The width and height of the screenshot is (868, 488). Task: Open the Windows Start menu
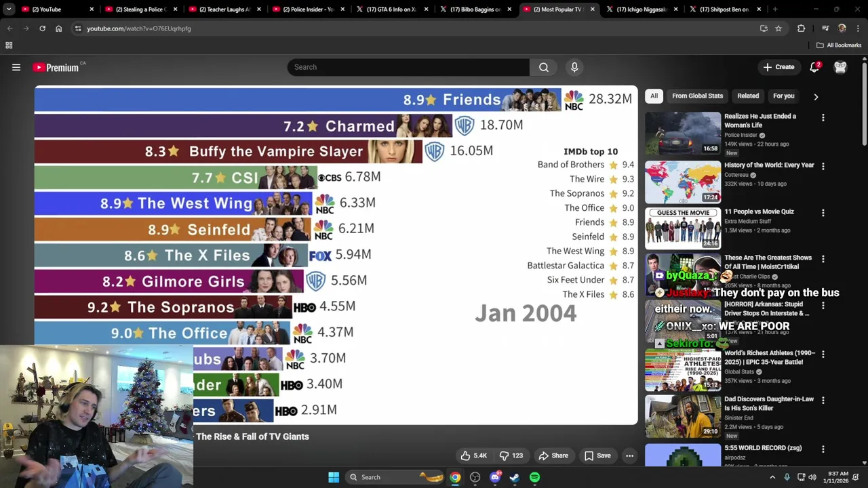click(x=334, y=477)
